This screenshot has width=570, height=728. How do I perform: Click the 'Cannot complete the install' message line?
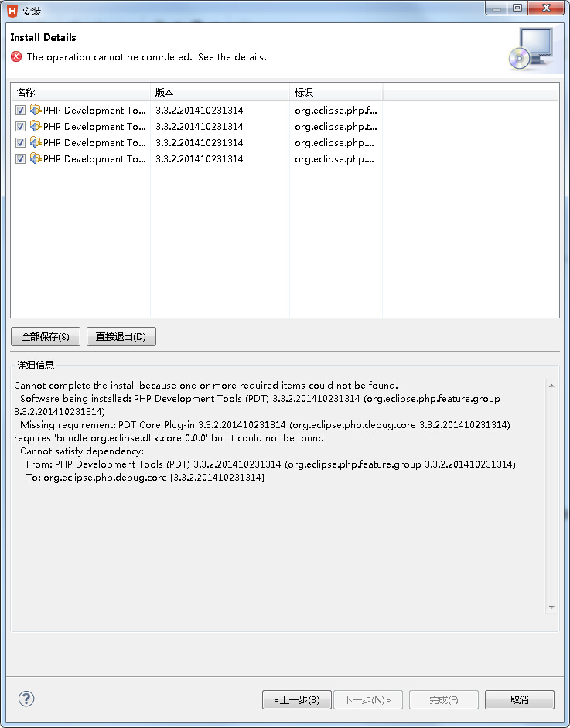(x=206, y=386)
